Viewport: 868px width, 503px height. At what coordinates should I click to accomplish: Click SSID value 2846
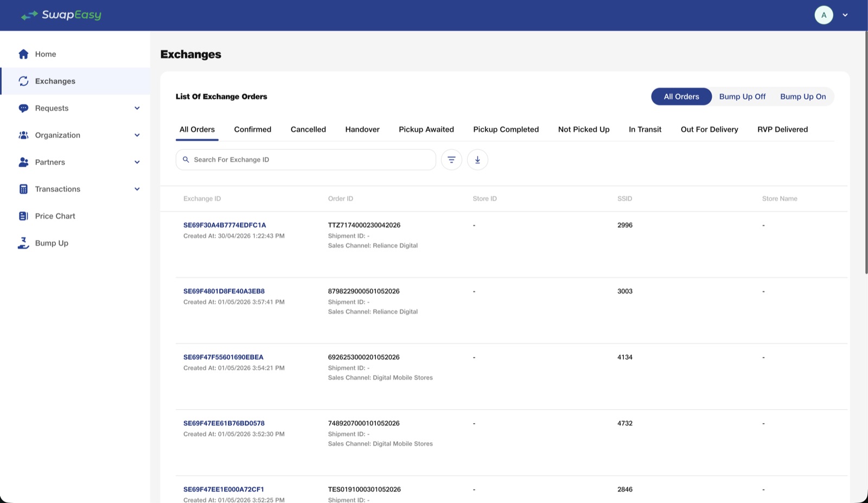(625, 489)
